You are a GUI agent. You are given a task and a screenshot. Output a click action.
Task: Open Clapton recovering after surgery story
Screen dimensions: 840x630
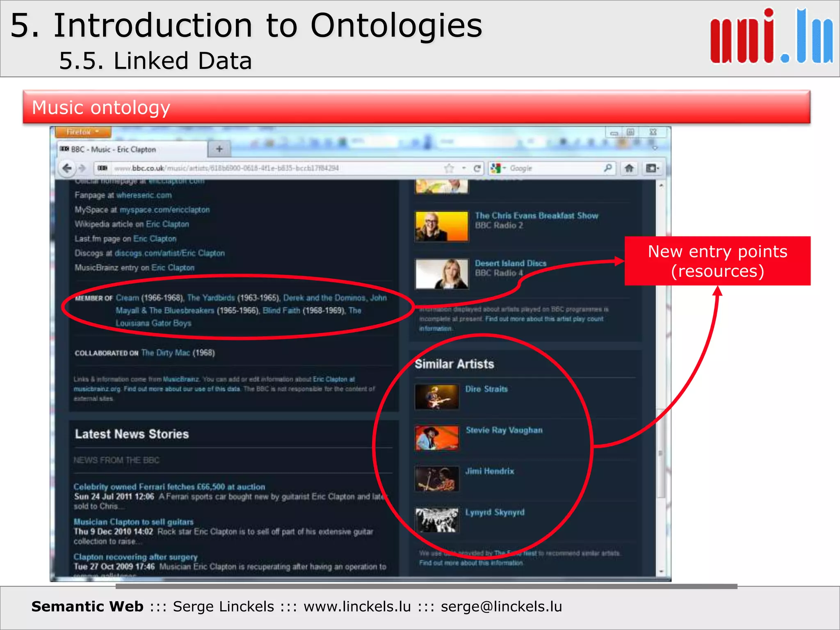coord(135,557)
